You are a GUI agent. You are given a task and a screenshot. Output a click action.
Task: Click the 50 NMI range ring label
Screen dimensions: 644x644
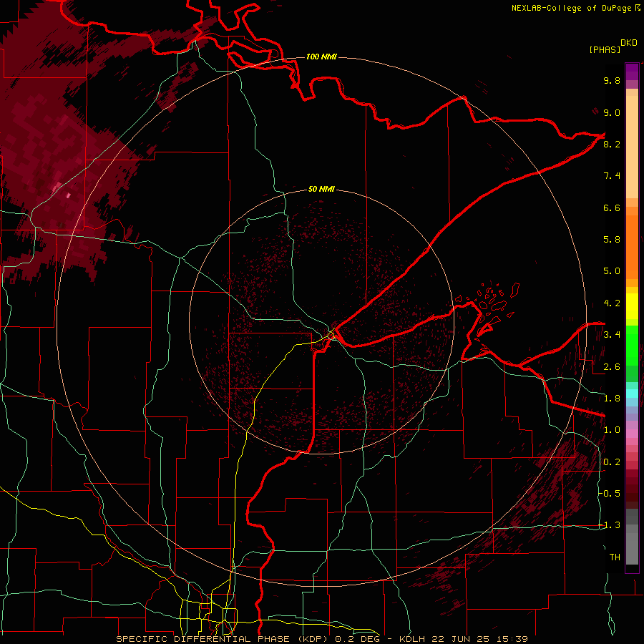[x=321, y=190]
